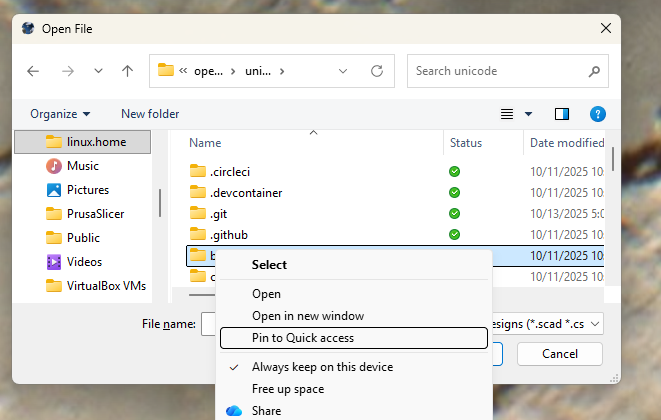This screenshot has height=420, width=661.
Task: Click the search magnifier icon
Action: 594,71
